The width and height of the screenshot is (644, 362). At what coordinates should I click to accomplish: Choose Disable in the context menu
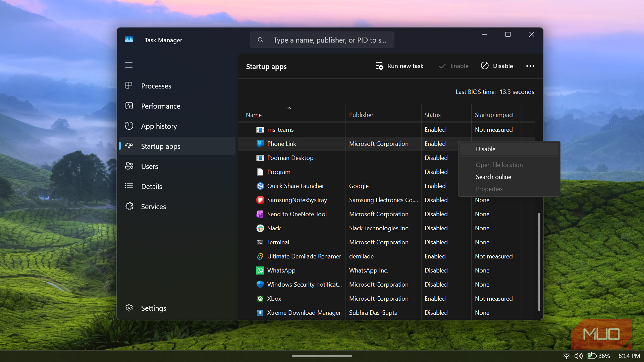click(x=509, y=149)
